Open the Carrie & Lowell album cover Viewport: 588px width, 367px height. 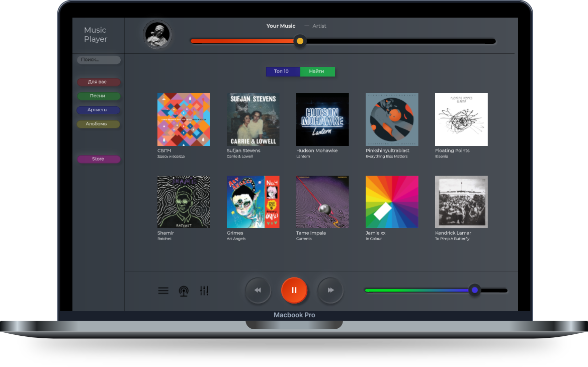click(253, 119)
